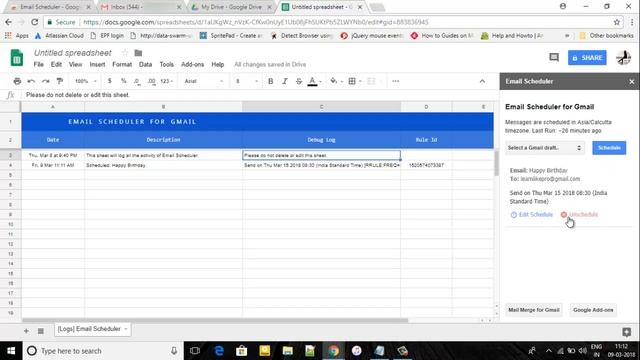Screen dimensions: 640x360
Task: Open the Google account avatar
Action: coord(623,58)
